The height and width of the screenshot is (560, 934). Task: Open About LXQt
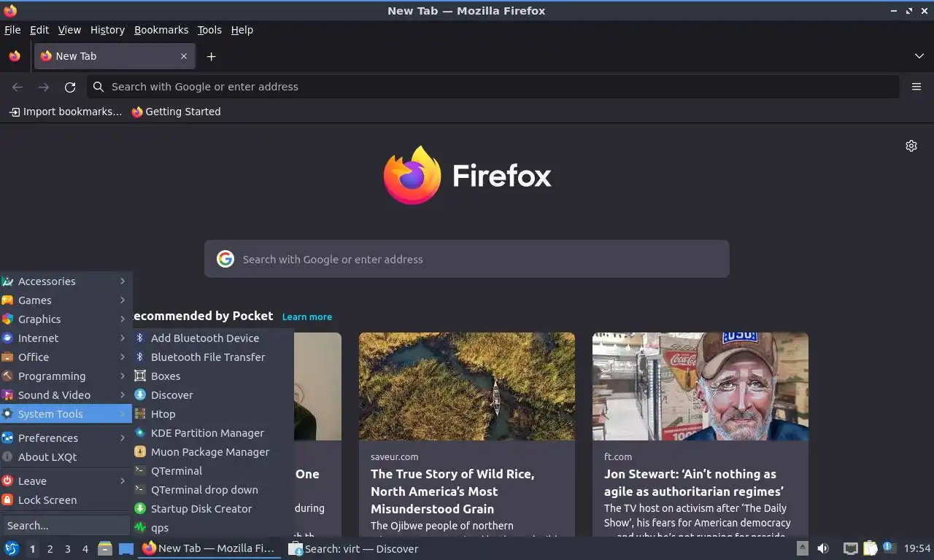click(66, 457)
